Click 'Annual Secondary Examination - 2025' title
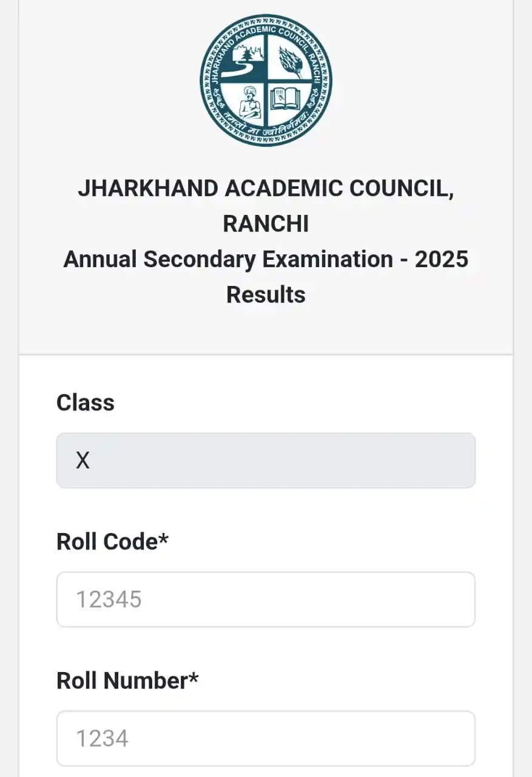This screenshot has width=532, height=777. coord(266,259)
